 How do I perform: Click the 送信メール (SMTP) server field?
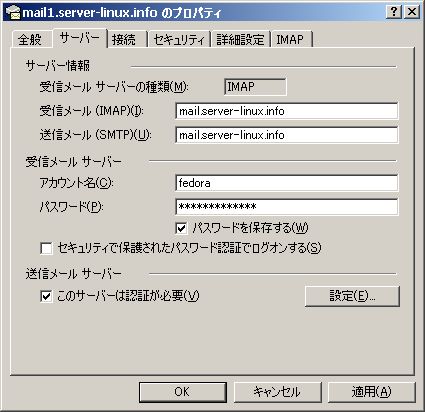pyautogui.click(x=286, y=135)
